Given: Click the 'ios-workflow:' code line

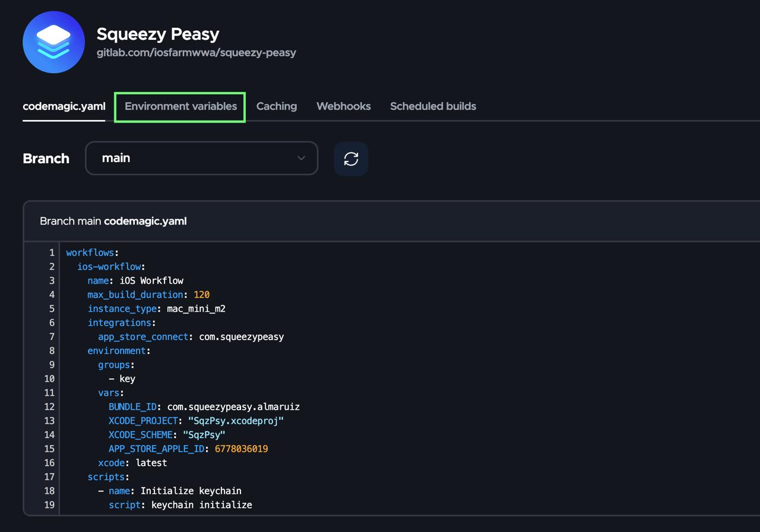Looking at the screenshot, I should click(111, 267).
